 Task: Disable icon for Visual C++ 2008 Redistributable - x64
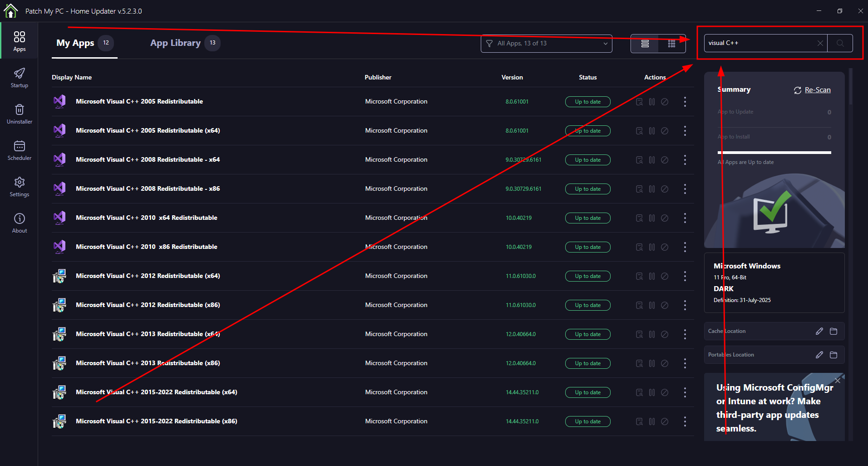coord(665,160)
